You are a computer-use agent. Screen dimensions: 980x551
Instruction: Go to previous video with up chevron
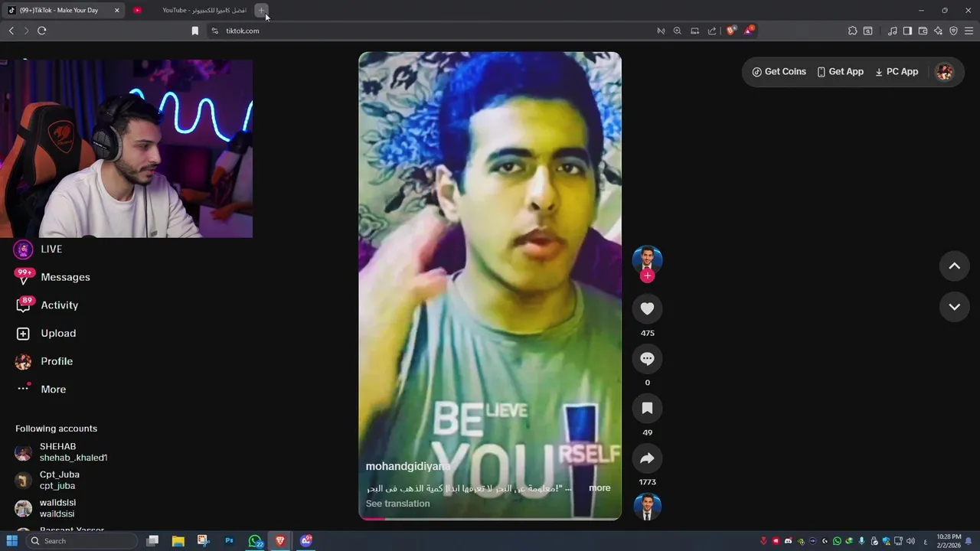point(955,266)
